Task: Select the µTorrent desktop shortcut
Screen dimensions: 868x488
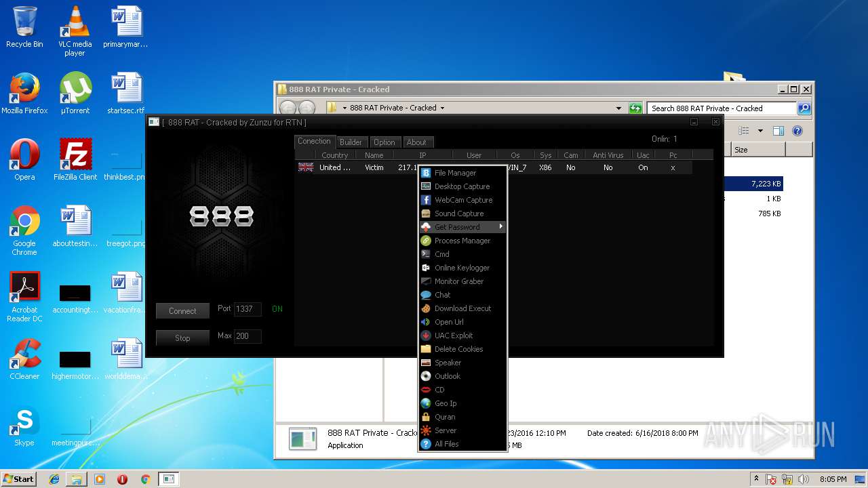Action: [75, 93]
